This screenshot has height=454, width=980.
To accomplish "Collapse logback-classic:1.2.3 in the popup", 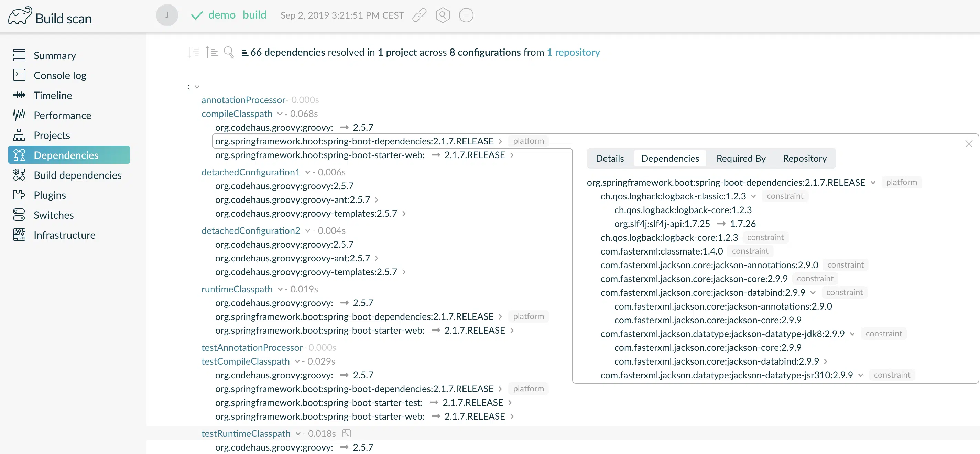I will pyautogui.click(x=753, y=196).
